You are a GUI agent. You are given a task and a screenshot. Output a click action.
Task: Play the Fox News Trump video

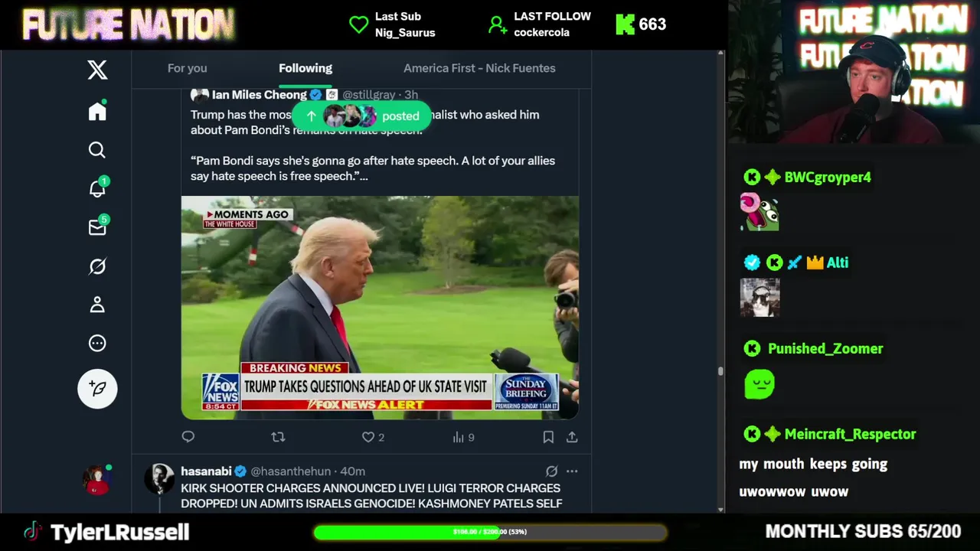coord(380,308)
